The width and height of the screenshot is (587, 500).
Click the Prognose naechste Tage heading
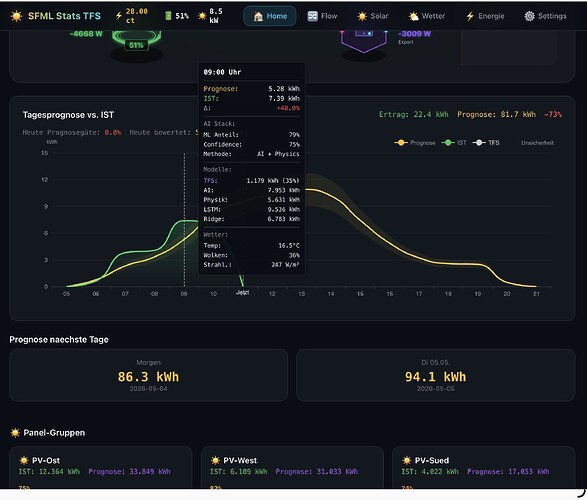[59, 340]
